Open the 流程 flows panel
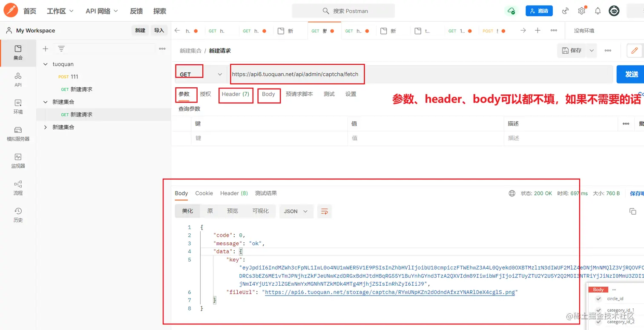Image resolution: width=644 pixels, height=330 pixels. (18, 188)
